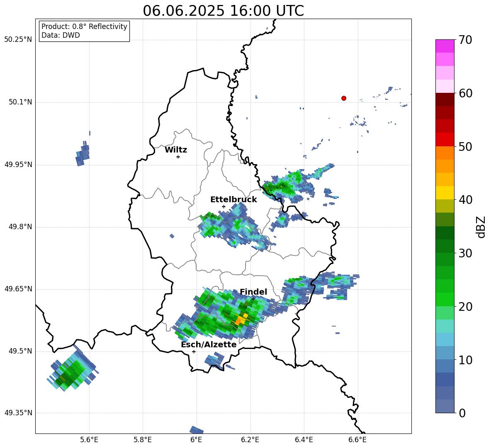Click the 6.6°E longitude label

click(x=357, y=440)
